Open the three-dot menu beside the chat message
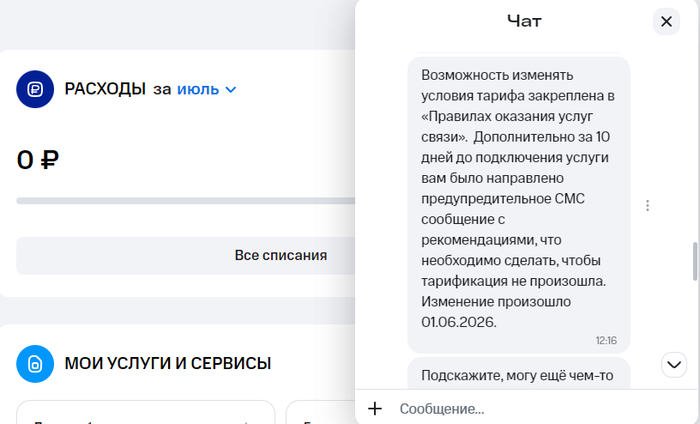 click(647, 205)
